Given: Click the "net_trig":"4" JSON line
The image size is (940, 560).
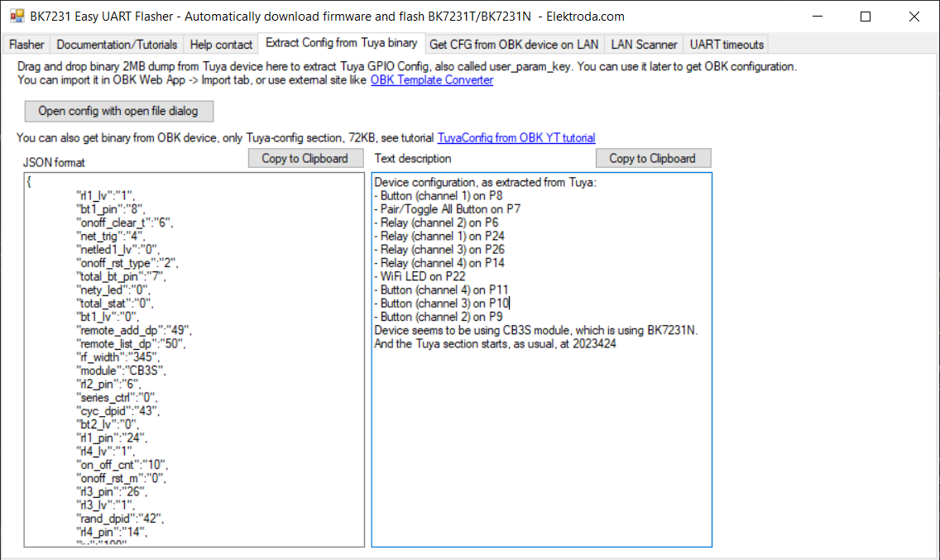Looking at the screenshot, I should point(111,237).
